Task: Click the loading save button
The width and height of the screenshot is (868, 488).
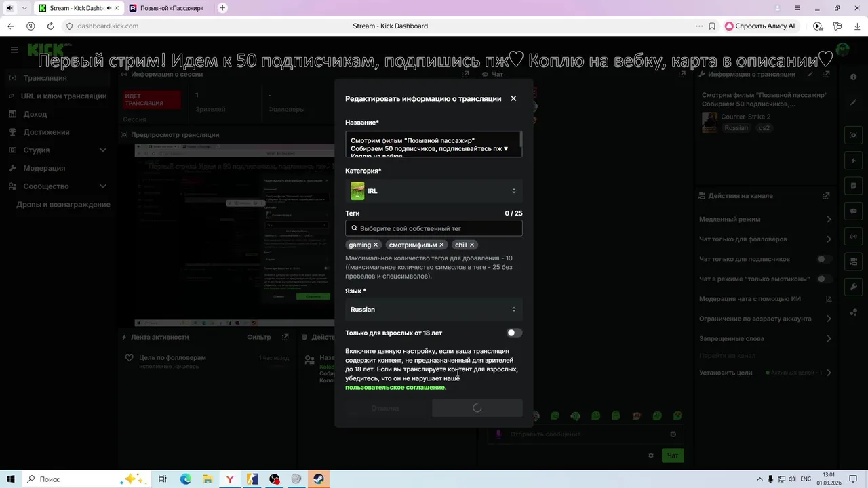Action: click(477, 408)
